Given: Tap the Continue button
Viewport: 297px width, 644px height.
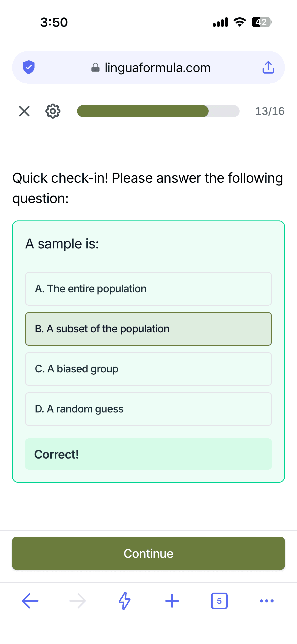Looking at the screenshot, I should [x=148, y=553].
